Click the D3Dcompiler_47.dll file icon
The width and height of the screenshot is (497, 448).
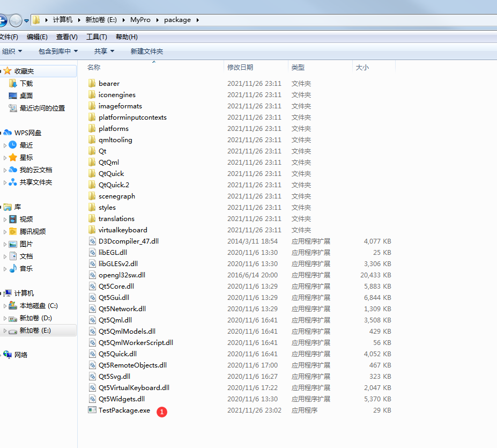click(x=92, y=241)
